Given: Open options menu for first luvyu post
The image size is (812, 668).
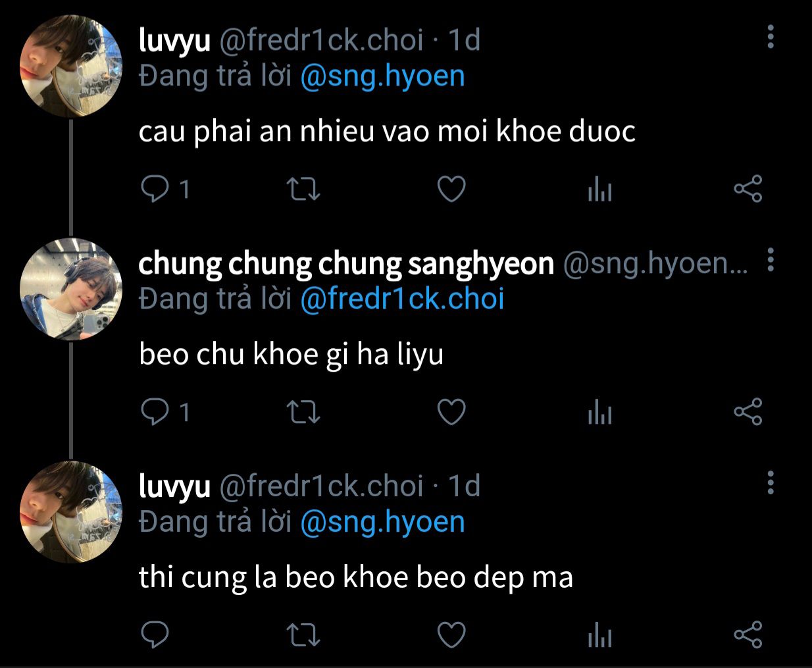Looking at the screenshot, I should (771, 37).
